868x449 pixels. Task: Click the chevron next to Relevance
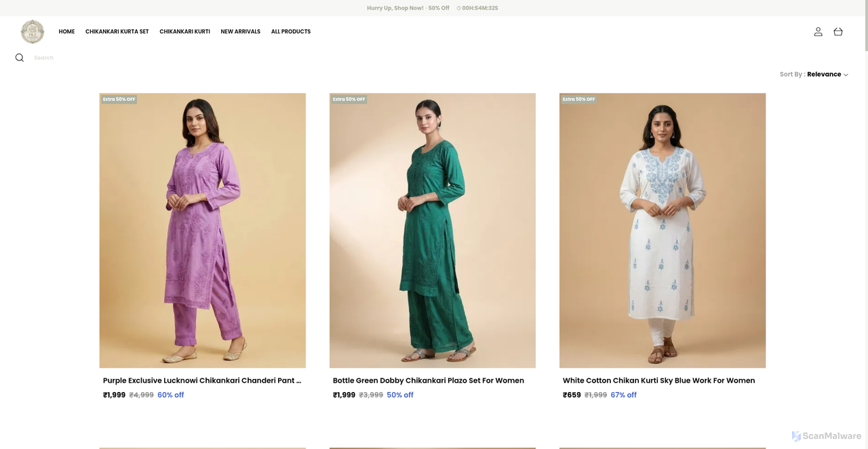[x=846, y=75]
